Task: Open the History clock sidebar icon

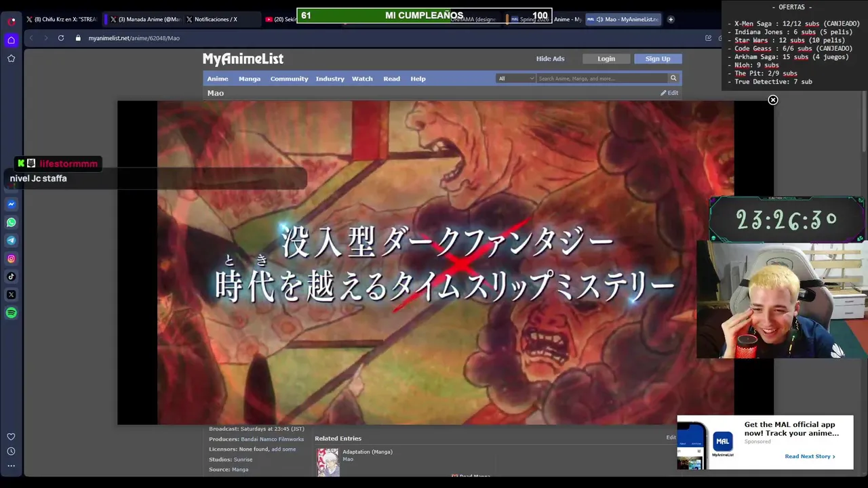Action: [x=11, y=451]
